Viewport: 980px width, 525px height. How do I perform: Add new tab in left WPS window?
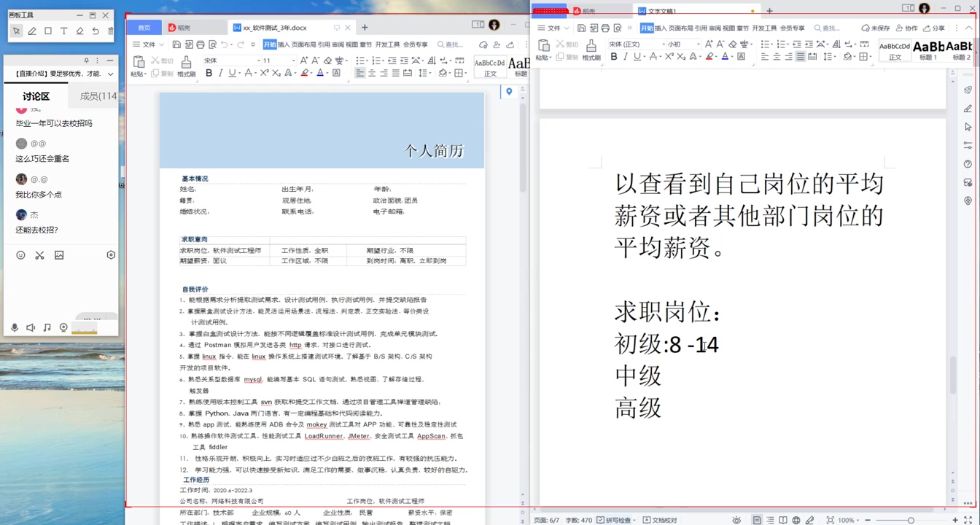click(365, 28)
